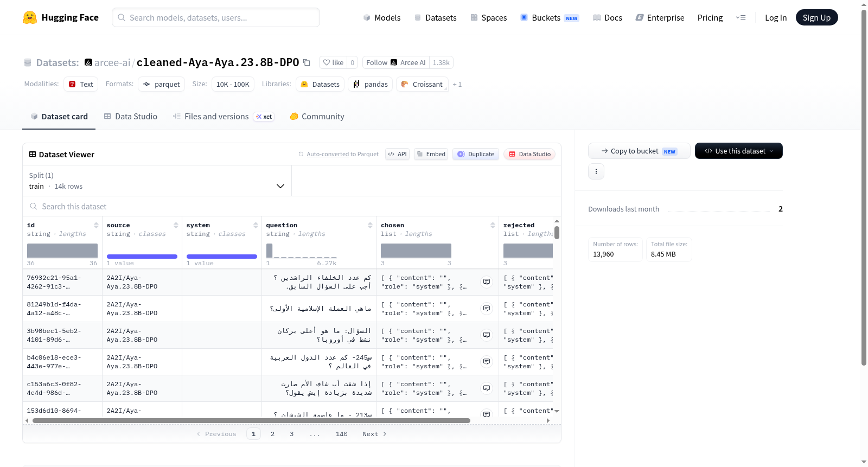Image resolution: width=868 pixels, height=467 pixels.
Task: Click the table horizontal scrollbar
Action: 251,420
